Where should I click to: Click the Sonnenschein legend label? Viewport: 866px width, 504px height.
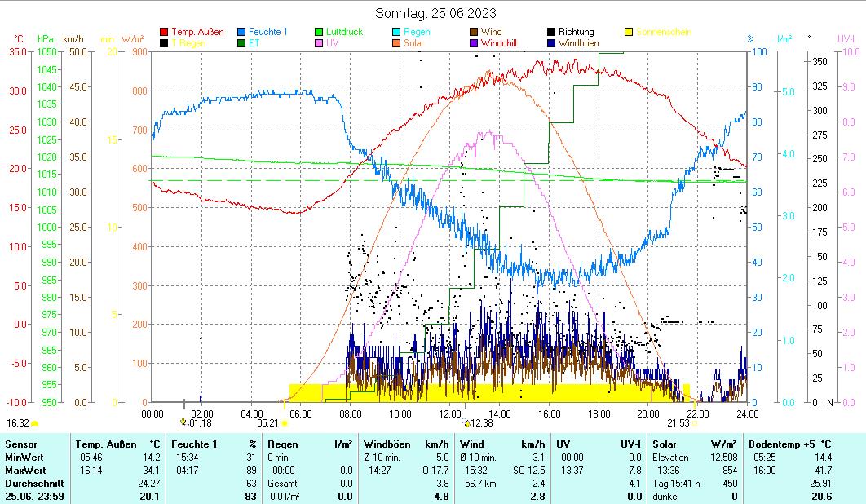coord(664,32)
